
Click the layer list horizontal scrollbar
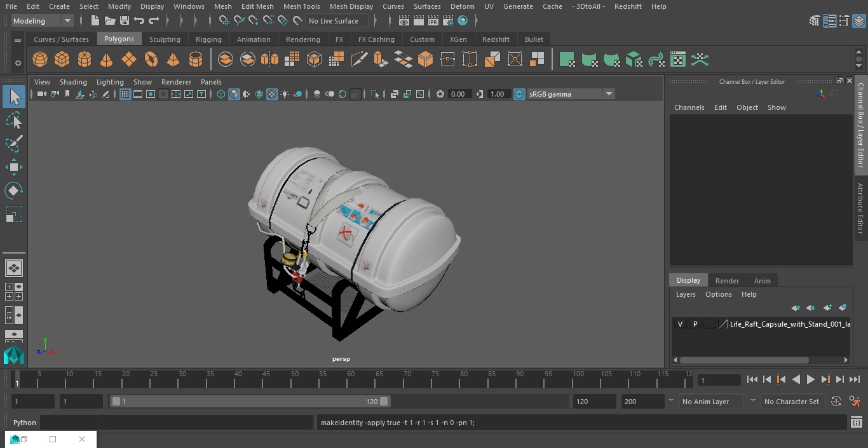coord(744,360)
